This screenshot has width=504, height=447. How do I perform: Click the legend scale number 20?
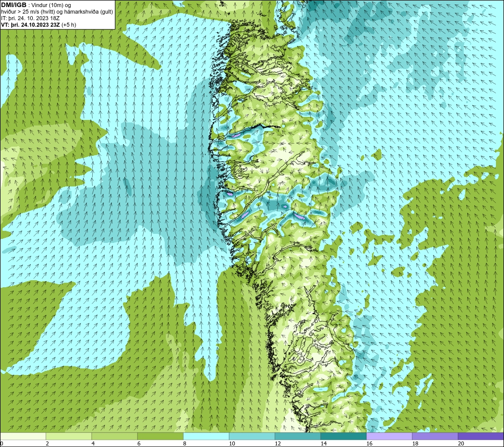pos(461,443)
